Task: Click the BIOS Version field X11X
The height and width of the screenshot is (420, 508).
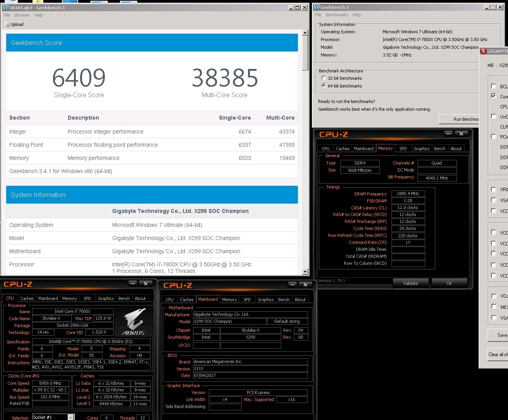Action: tap(250, 369)
